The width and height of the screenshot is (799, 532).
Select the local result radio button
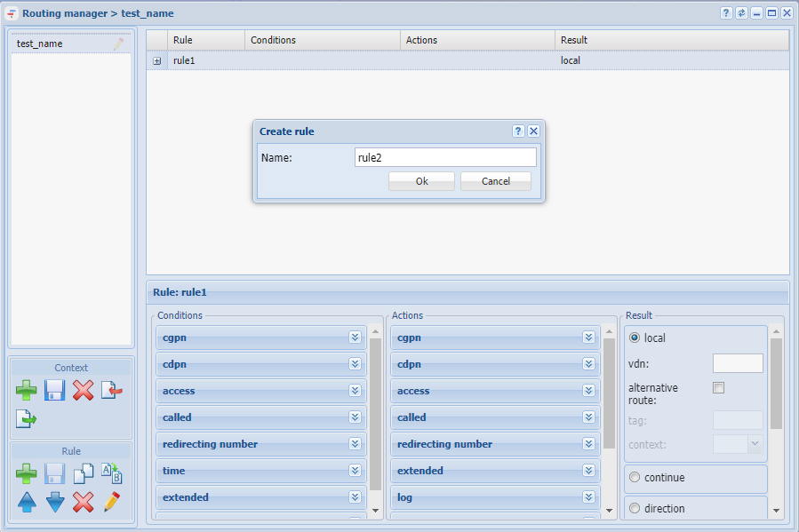click(635, 337)
